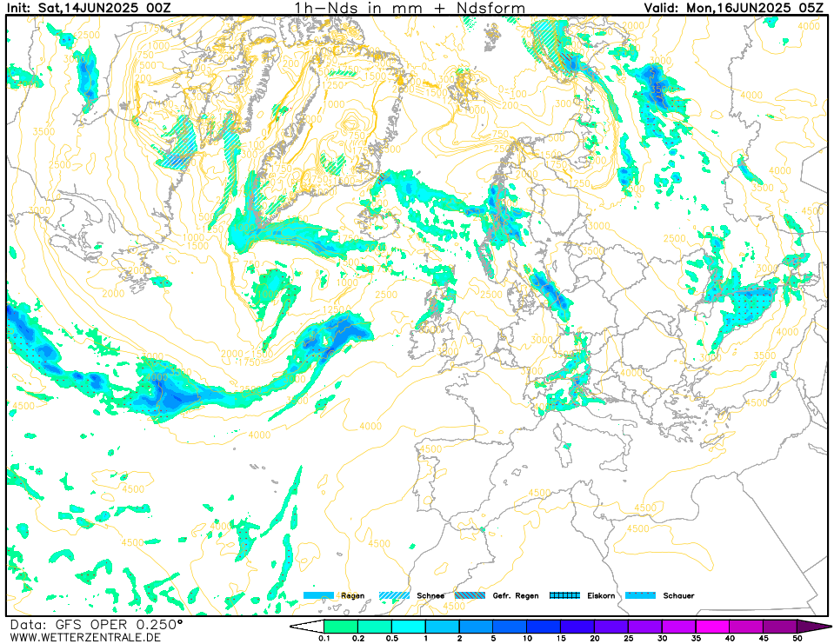Click the 'Init: Sat,14JUN2025 00Z' header text
The image size is (834, 644).
(89, 8)
